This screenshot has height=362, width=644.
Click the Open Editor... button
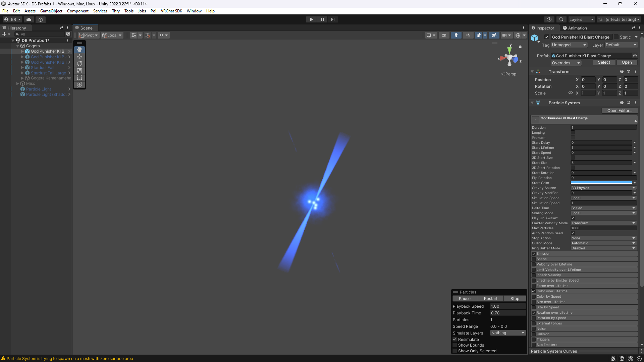[619, 111]
